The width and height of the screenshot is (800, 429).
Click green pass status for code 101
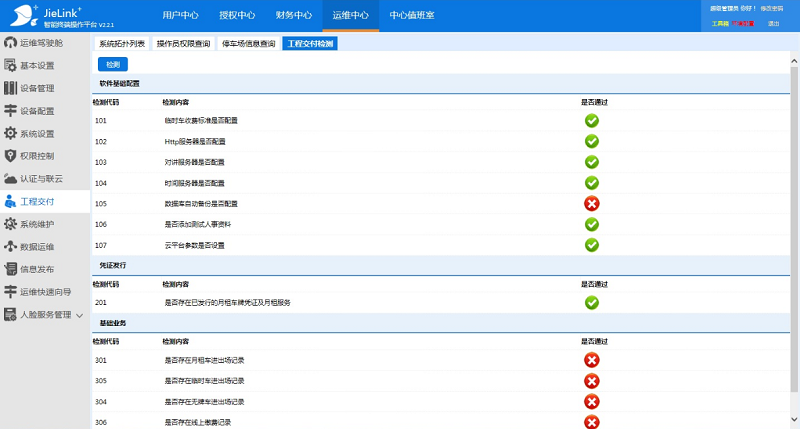(x=591, y=120)
